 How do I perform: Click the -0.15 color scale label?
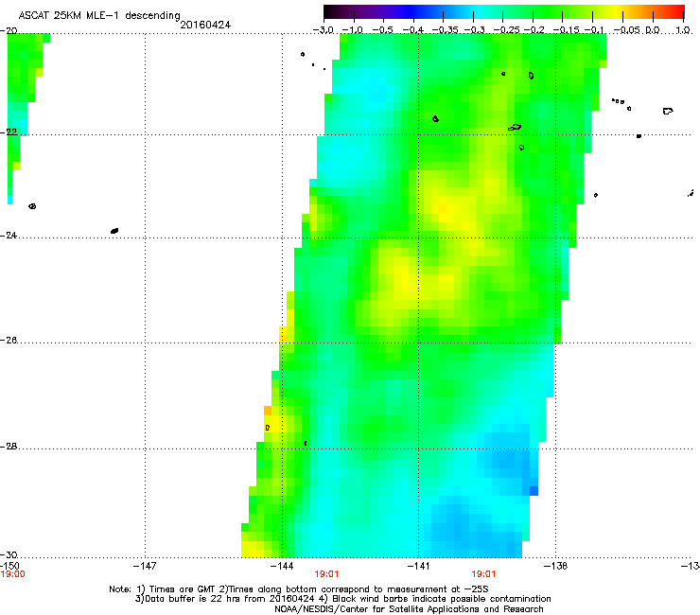[566, 30]
